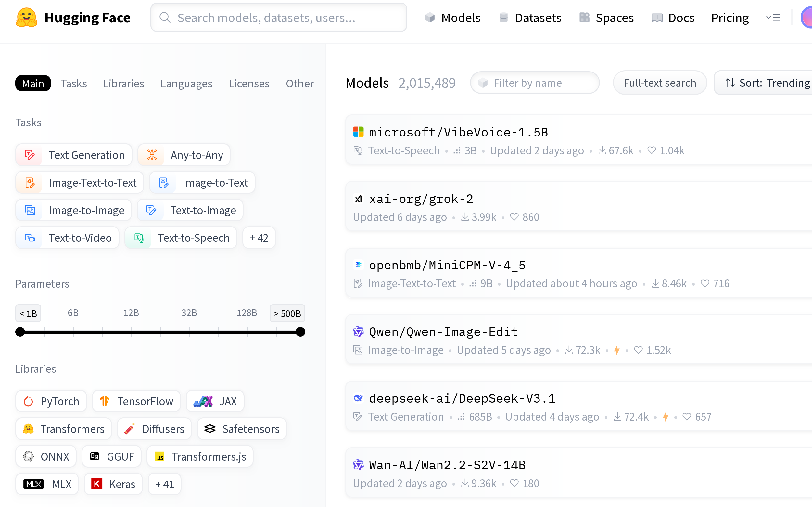
Task: Click the Qwen organization avatar icon
Action: pos(358,331)
